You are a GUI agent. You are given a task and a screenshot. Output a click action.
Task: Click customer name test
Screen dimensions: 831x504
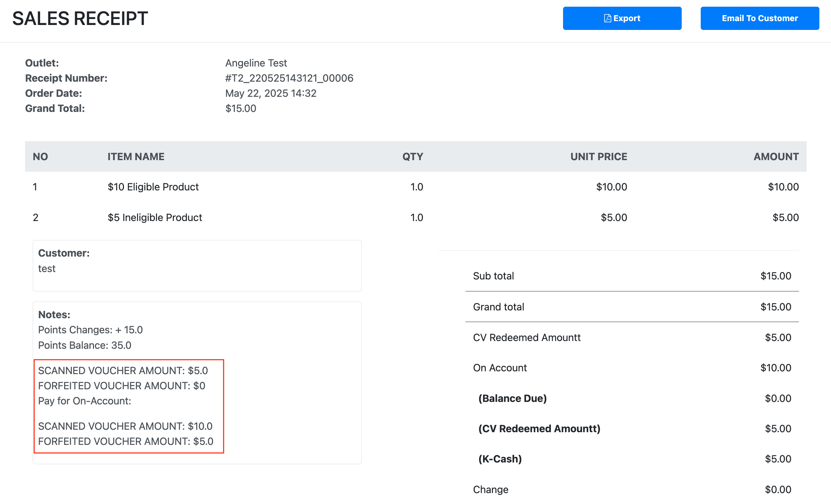point(47,269)
